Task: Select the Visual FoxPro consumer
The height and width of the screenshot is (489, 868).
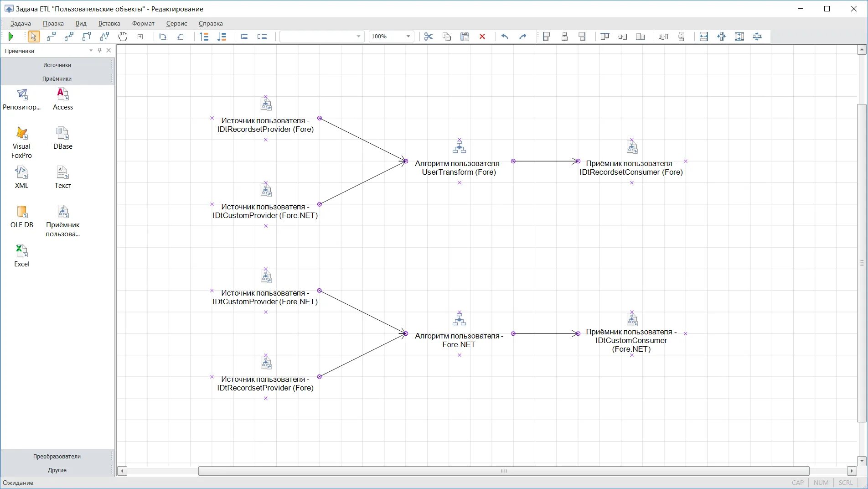Action: (x=22, y=143)
